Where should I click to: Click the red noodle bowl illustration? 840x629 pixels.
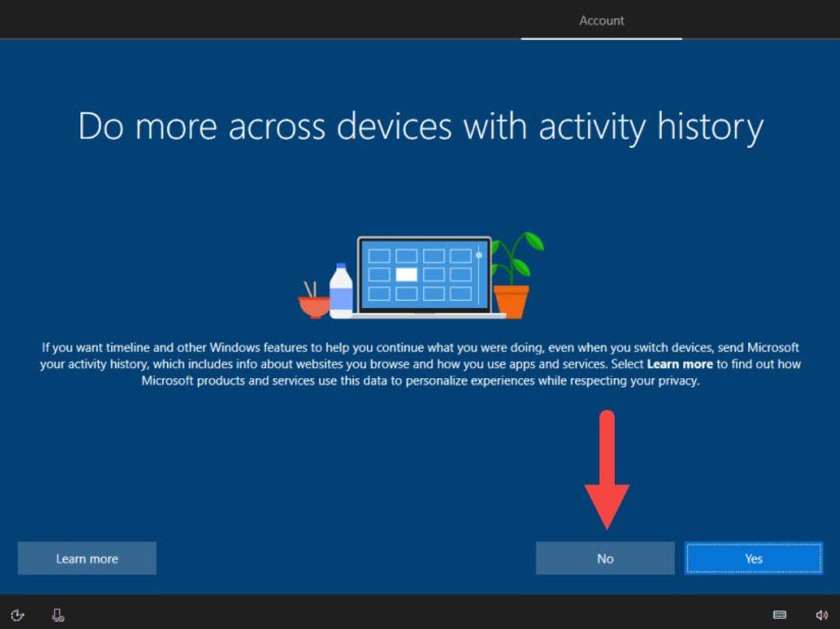coord(313,307)
